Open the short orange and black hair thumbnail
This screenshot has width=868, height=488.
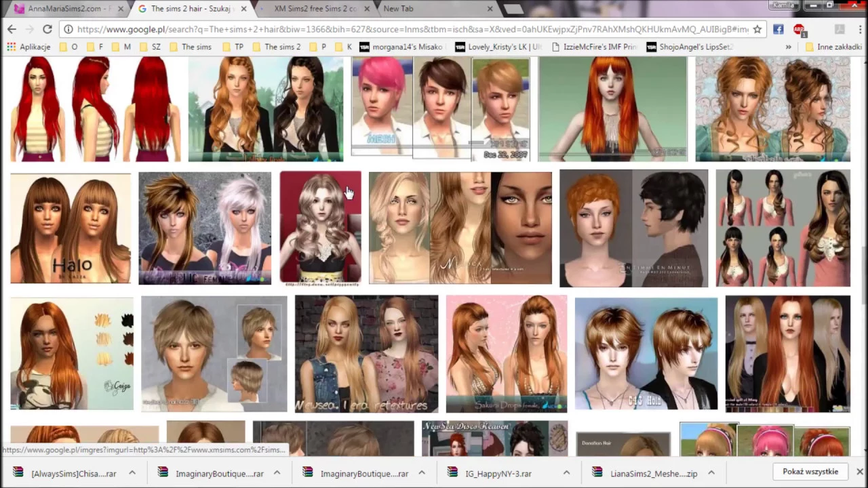coord(633,229)
